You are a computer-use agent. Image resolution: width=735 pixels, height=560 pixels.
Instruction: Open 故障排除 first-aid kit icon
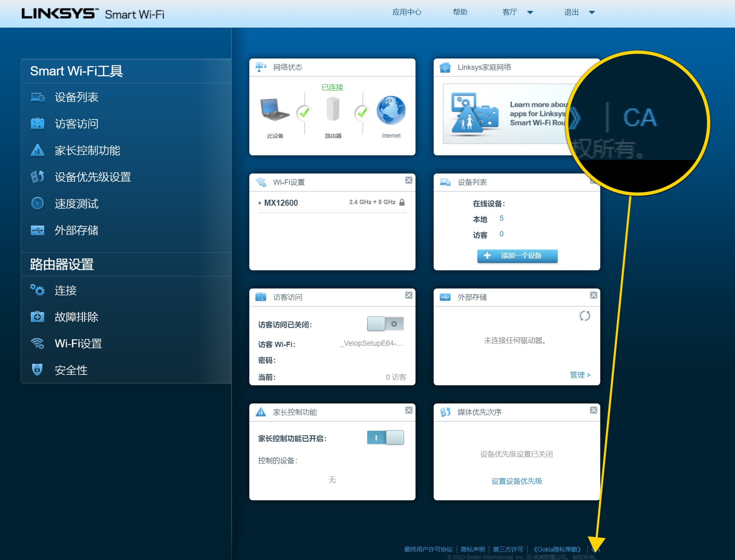(38, 317)
